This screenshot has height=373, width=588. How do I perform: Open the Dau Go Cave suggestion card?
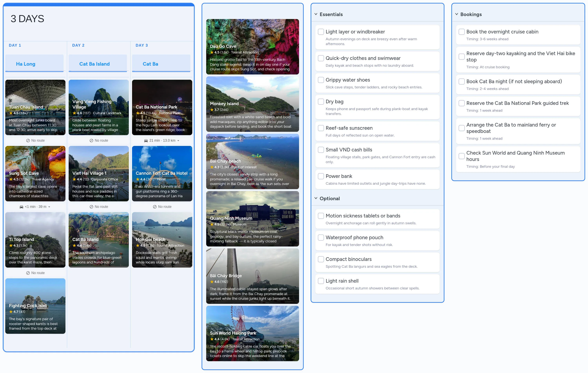[252, 47]
